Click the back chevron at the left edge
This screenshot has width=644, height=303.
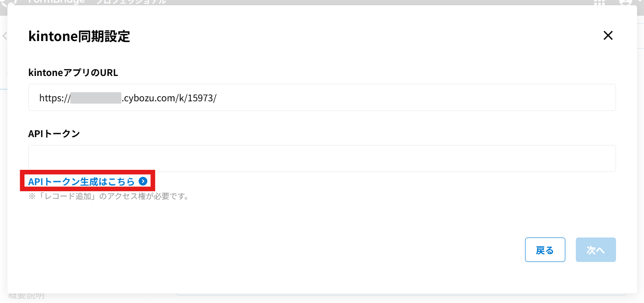coord(5,36)
